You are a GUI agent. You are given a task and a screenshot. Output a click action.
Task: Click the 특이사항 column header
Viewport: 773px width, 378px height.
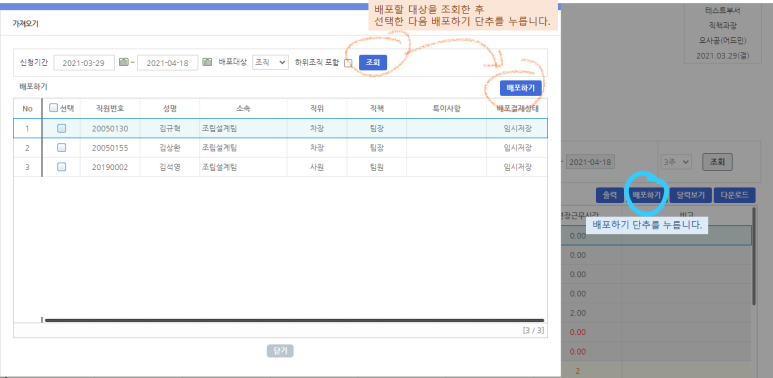tap(446, 108)
